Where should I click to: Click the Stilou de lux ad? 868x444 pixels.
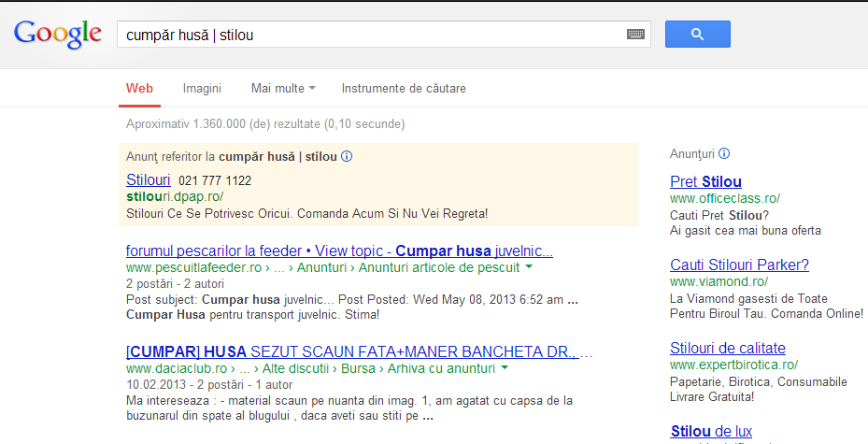(x=711, y=431)
